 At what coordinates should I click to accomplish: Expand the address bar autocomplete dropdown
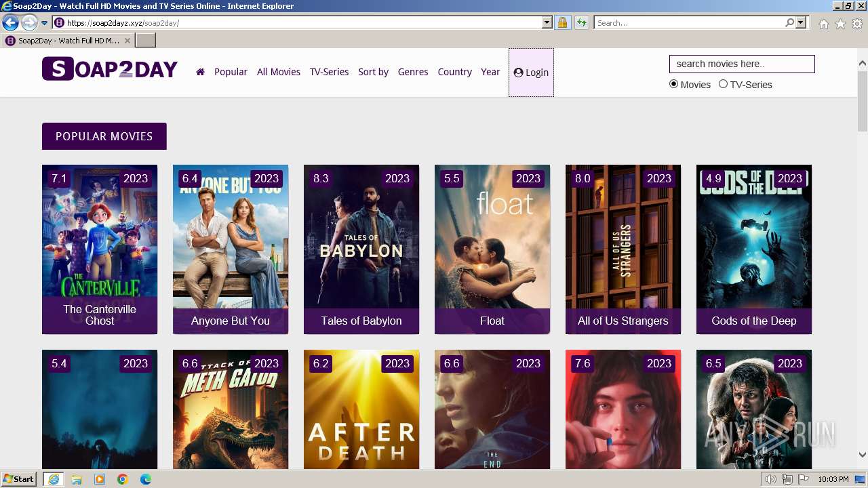(x=547, y=23)
